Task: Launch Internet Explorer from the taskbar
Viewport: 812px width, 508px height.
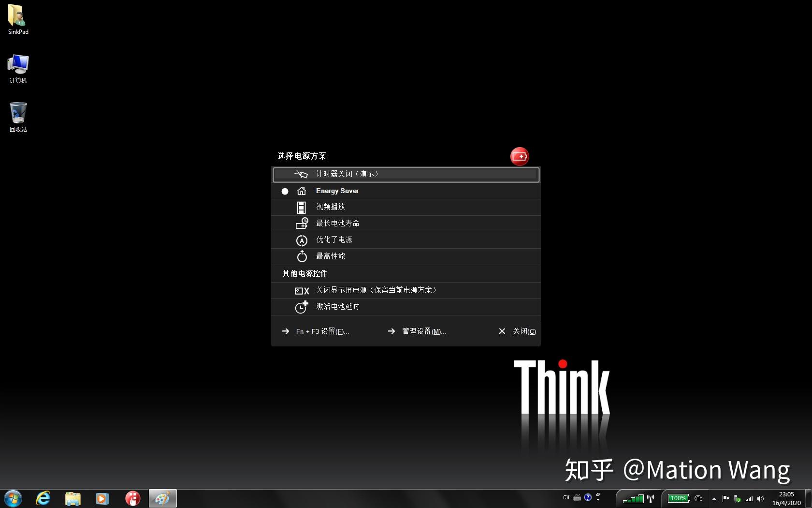Action: click(x=43, y=498)
